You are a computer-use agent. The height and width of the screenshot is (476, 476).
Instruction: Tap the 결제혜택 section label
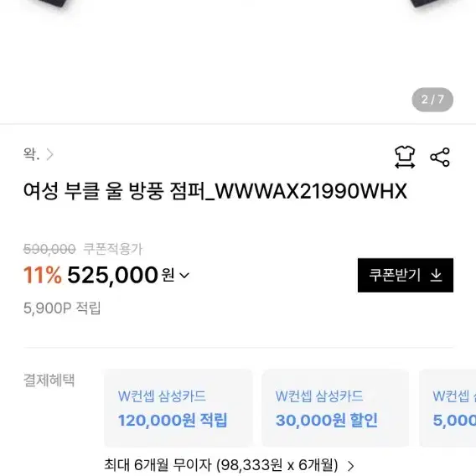pos(49,380)
